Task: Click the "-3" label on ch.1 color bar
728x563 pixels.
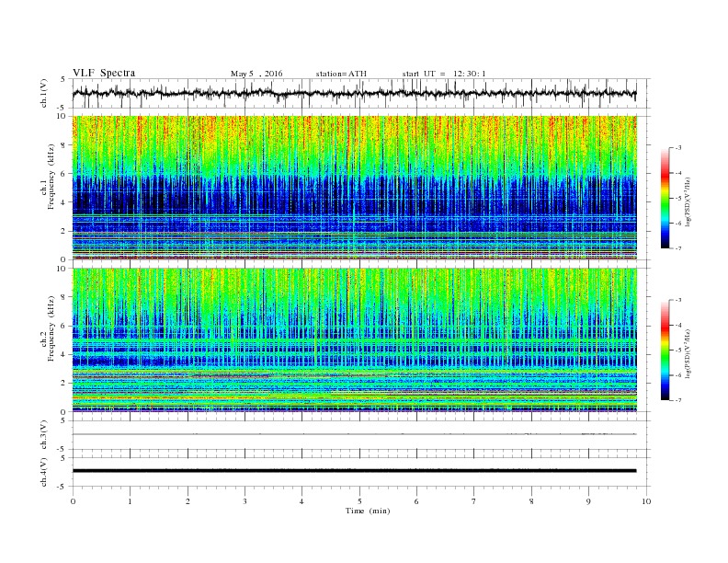Action: coord(678,148)
